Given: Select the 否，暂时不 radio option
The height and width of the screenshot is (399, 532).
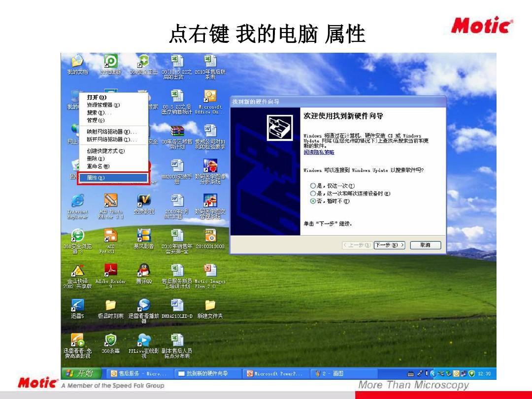Looking at the screenshot, I should click(313, 201).
